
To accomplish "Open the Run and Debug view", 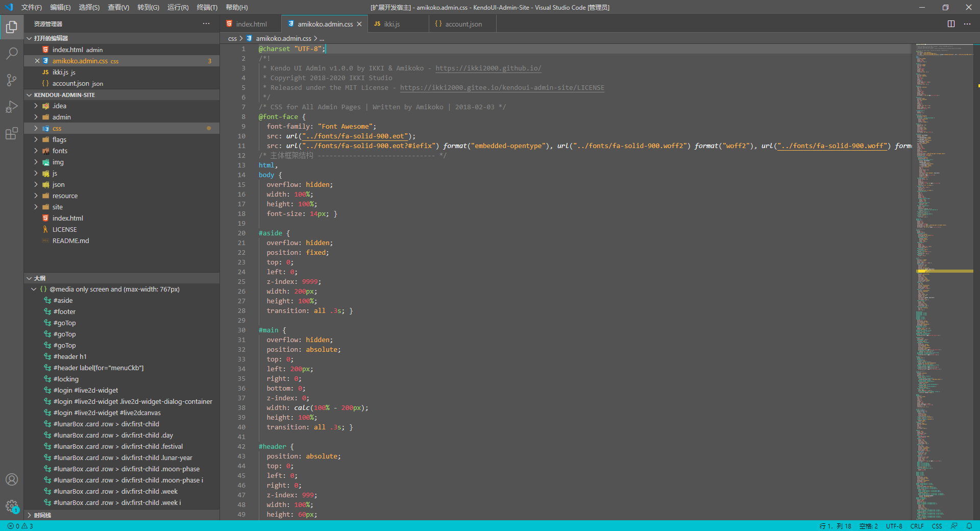I will pos(11,107).
